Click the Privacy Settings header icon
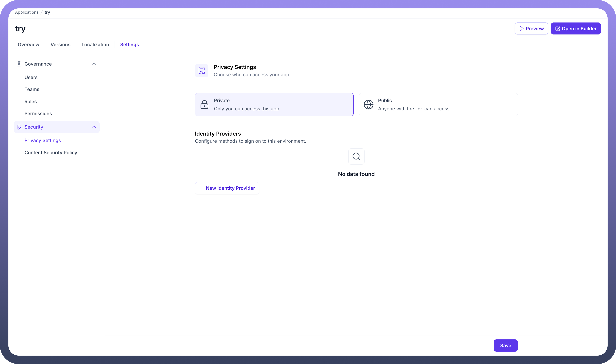This screenshot has height=364, width=616. pos(202,71)
